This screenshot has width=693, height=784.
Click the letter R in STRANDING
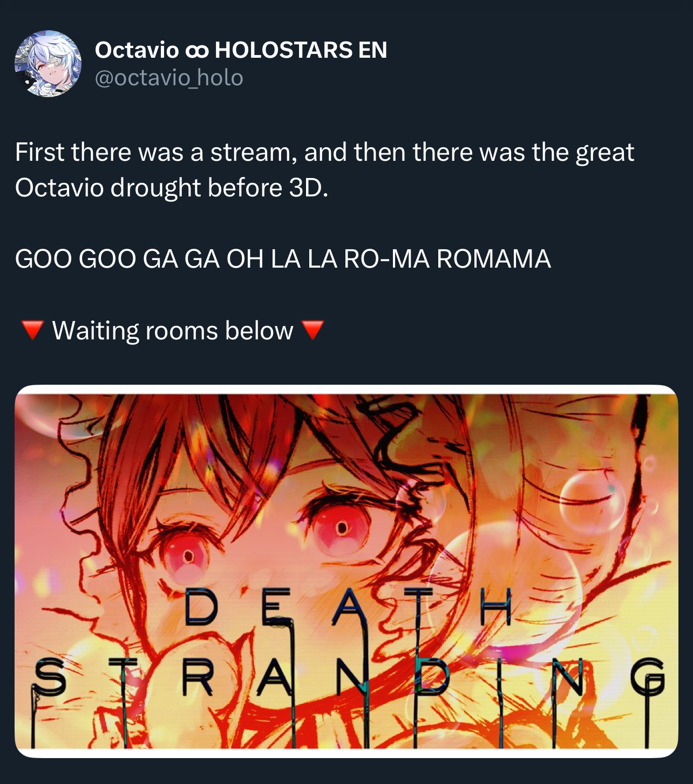click(x=198, y=677)
